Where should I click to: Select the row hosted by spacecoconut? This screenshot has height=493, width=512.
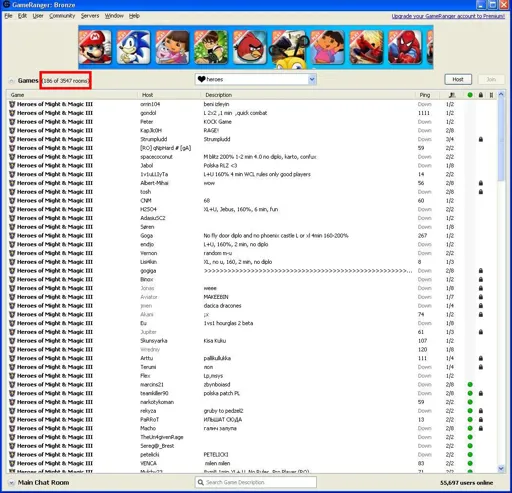[252, 157]
